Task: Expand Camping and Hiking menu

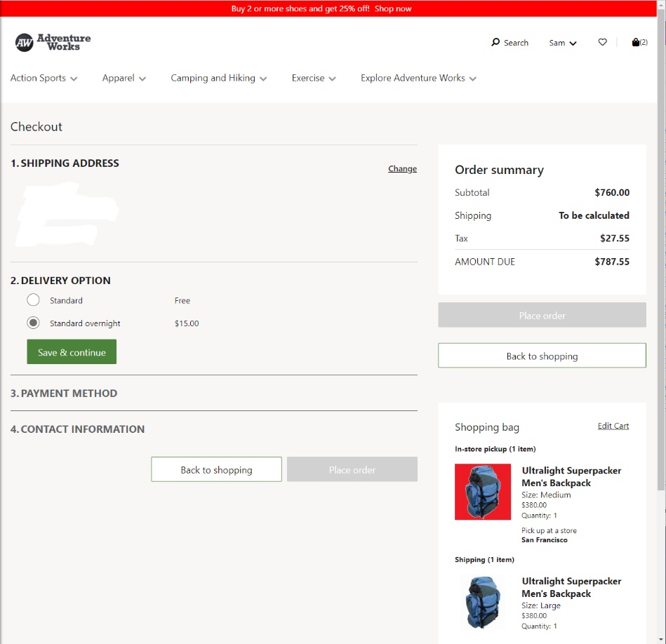Action: pyautogui.click(x=219, y=78)
